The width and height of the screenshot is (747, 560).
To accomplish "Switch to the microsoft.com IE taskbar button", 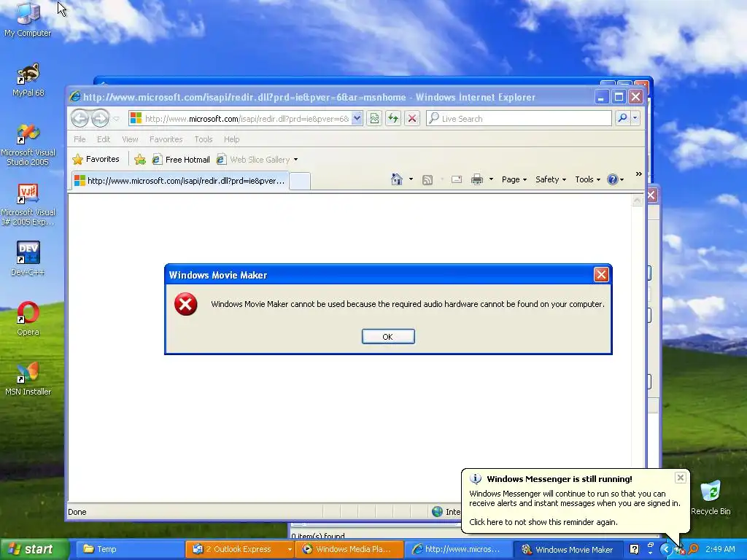I will point(458,549).
